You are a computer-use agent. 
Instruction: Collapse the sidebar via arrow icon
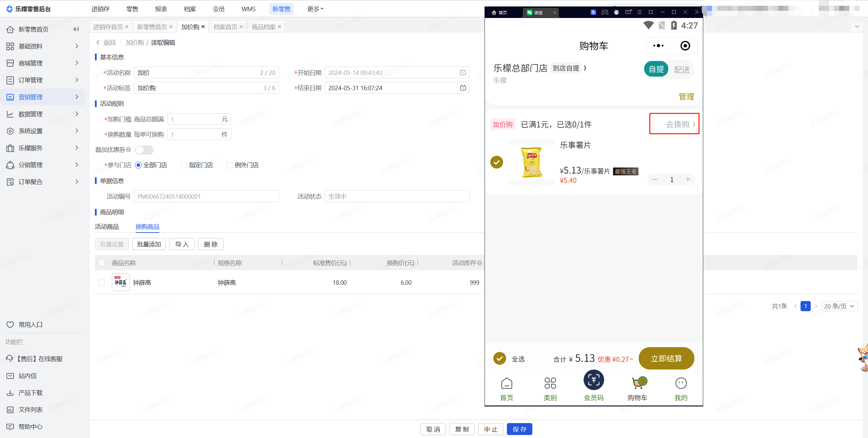click(x=76, y=29)
